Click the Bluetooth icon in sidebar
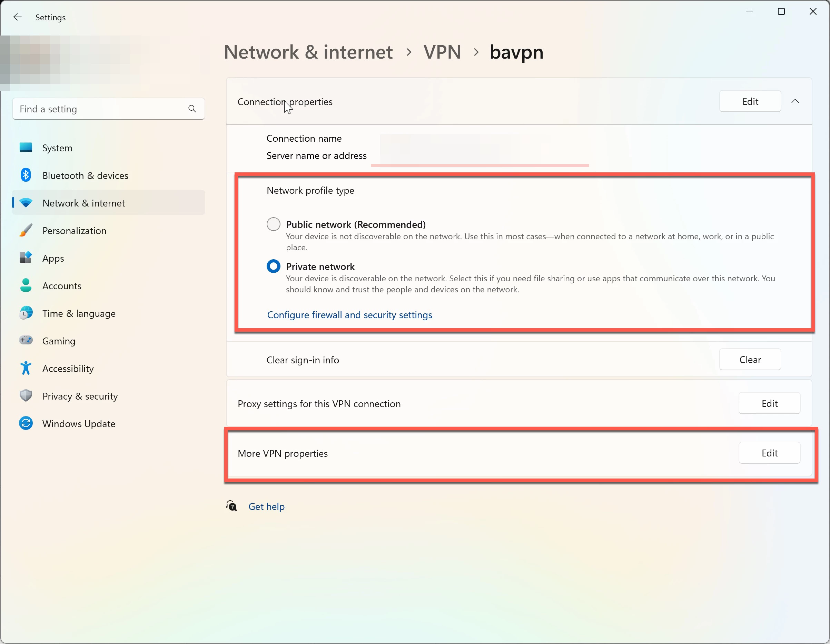 (x=26, y=175)
